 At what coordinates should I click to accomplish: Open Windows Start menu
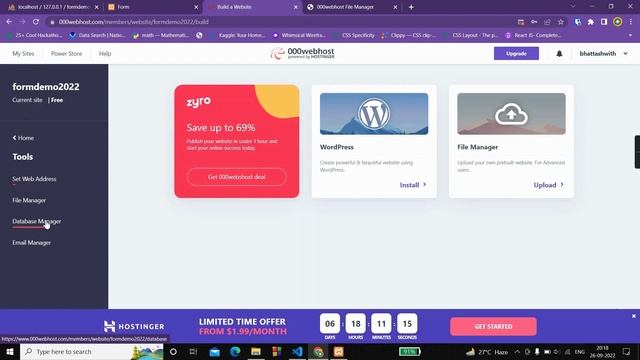[9, 351]
